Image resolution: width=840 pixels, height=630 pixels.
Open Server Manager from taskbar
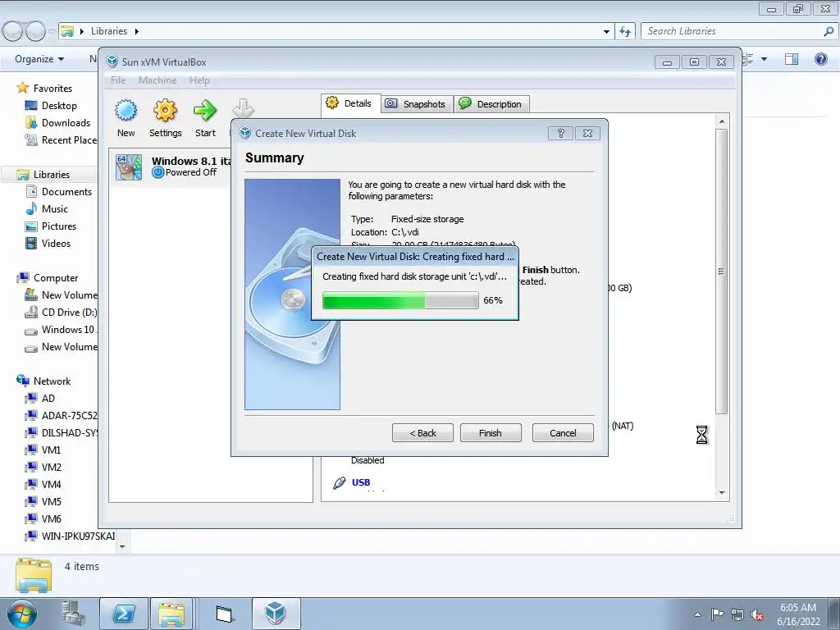click(73, 614)
